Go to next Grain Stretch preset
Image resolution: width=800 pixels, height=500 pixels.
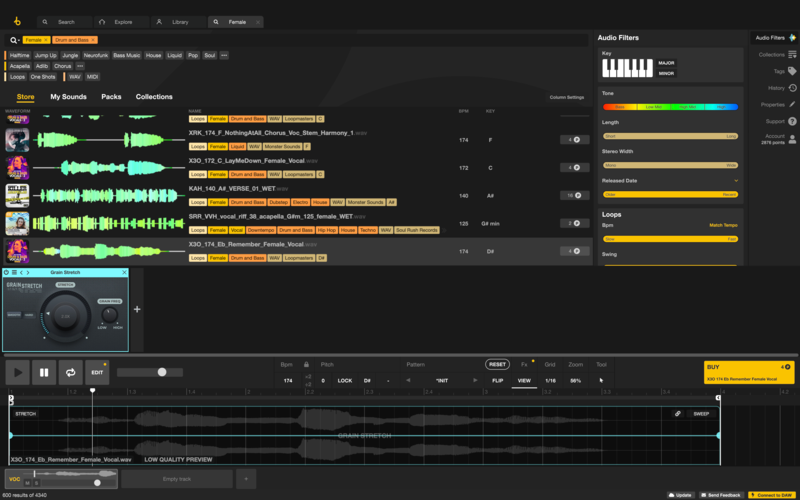(x=28, y=272)
